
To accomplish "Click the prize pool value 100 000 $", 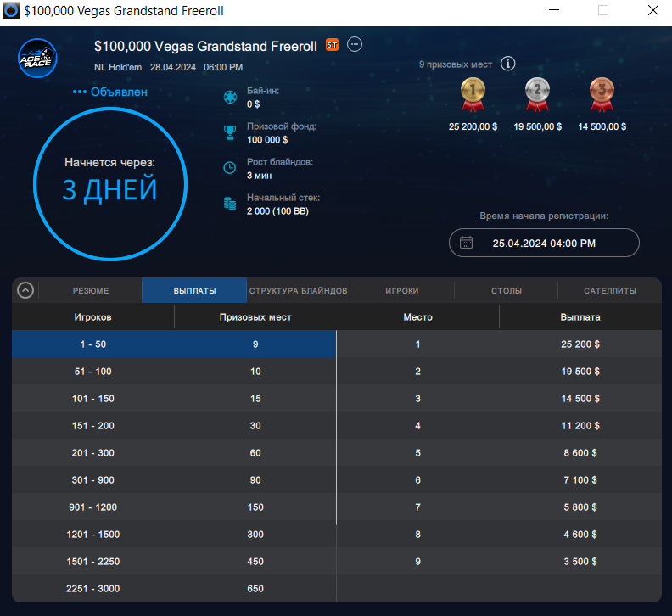I will pos(267,140).
